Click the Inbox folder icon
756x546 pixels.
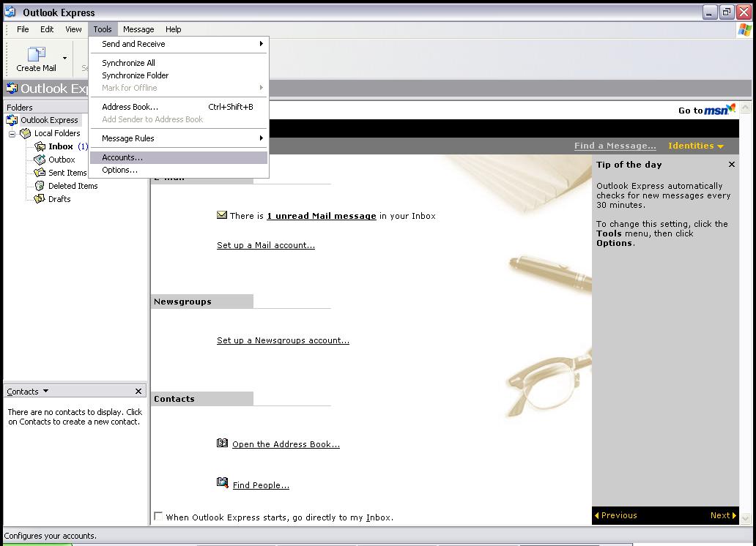pos(40,146)
